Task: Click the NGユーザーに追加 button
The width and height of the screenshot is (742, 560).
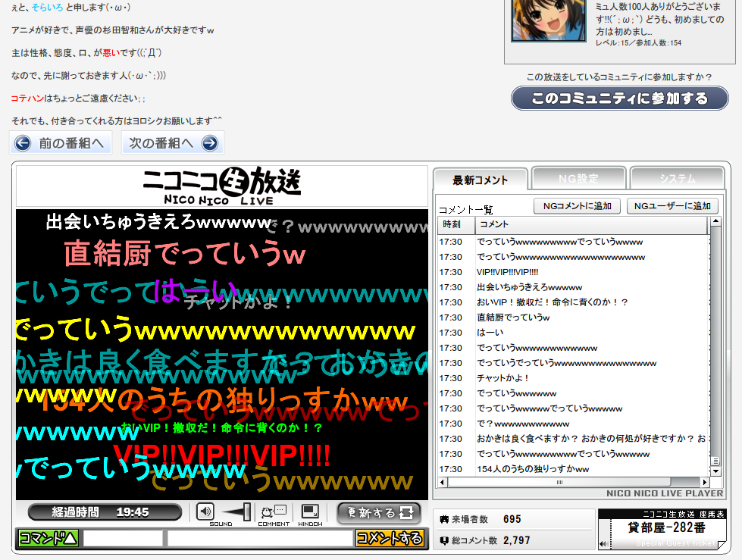Action: 672,206
